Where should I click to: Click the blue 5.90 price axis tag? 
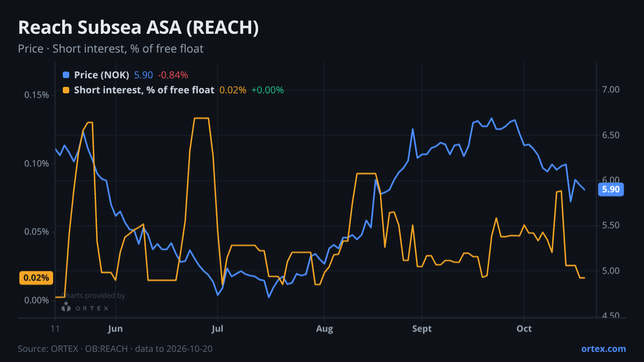[x=611, y=189]
